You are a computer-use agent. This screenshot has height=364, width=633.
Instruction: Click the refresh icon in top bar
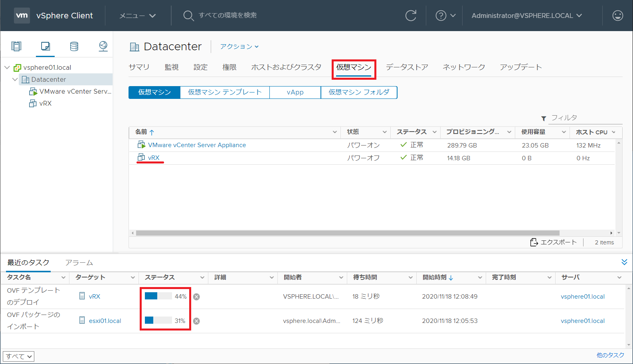coord(411,16)
